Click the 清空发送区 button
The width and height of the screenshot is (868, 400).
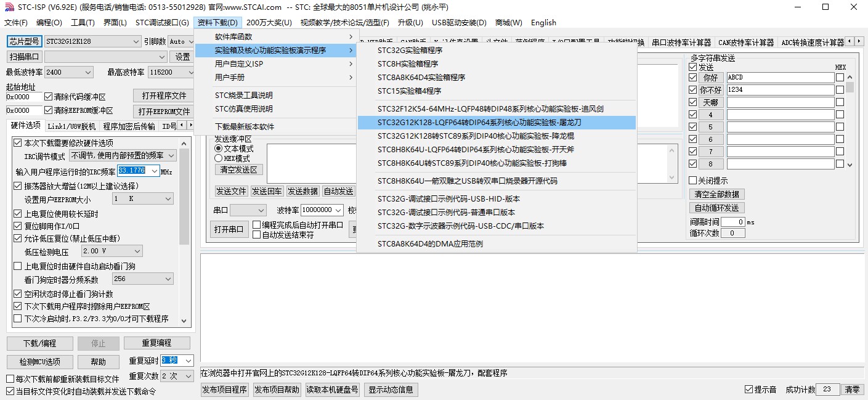click(239, 169)
